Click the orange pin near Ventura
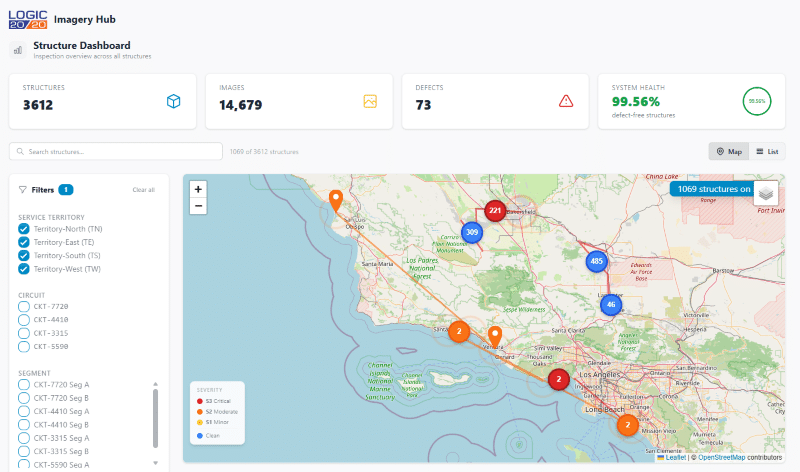The width and height of the screenshot is (800, 472). pyautogui.click(x=495, y=337)
